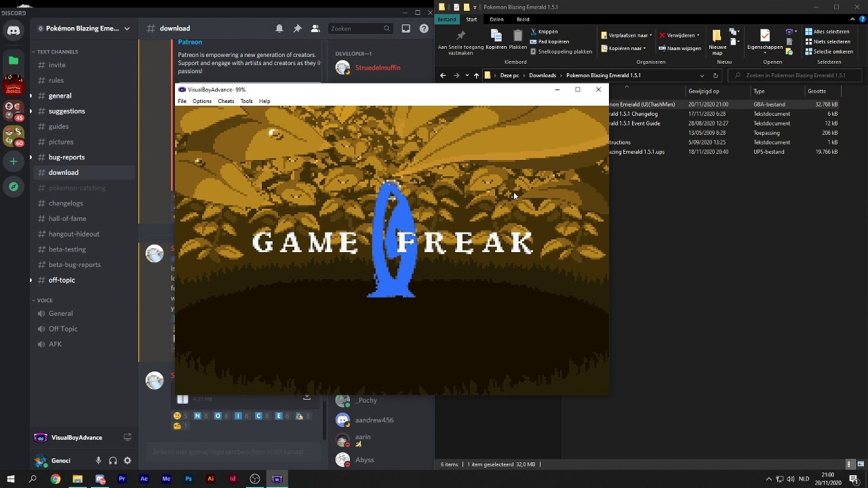
Task: Open Struedelmuffin's profile in member list
Action: [x=377, y=68]
